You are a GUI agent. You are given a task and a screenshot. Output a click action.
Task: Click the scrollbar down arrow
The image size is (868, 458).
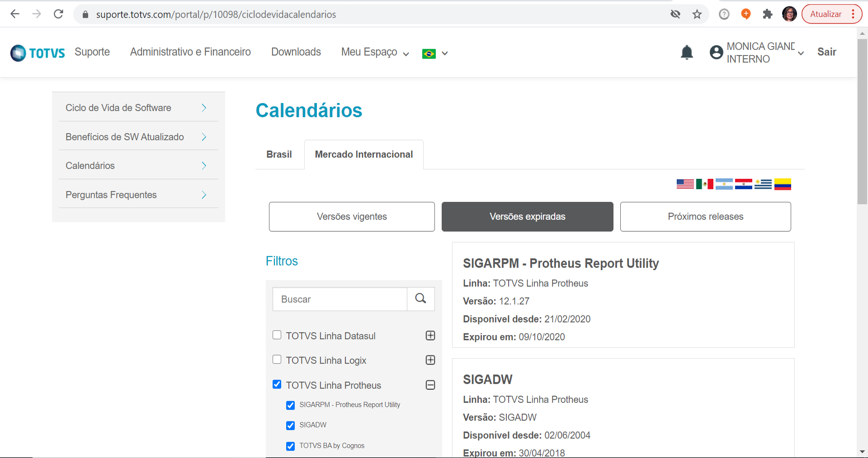(863, 452)
